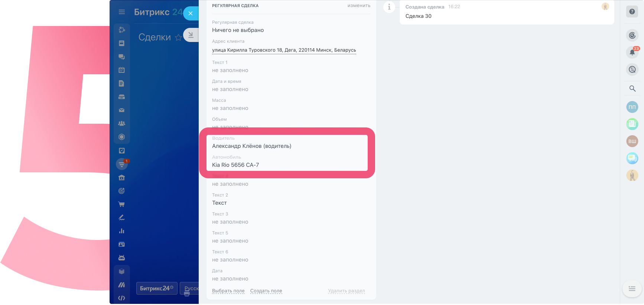644x305 pixels.
Task: Open the blue speech bubbles chat avatar
Action: point(632,158)
